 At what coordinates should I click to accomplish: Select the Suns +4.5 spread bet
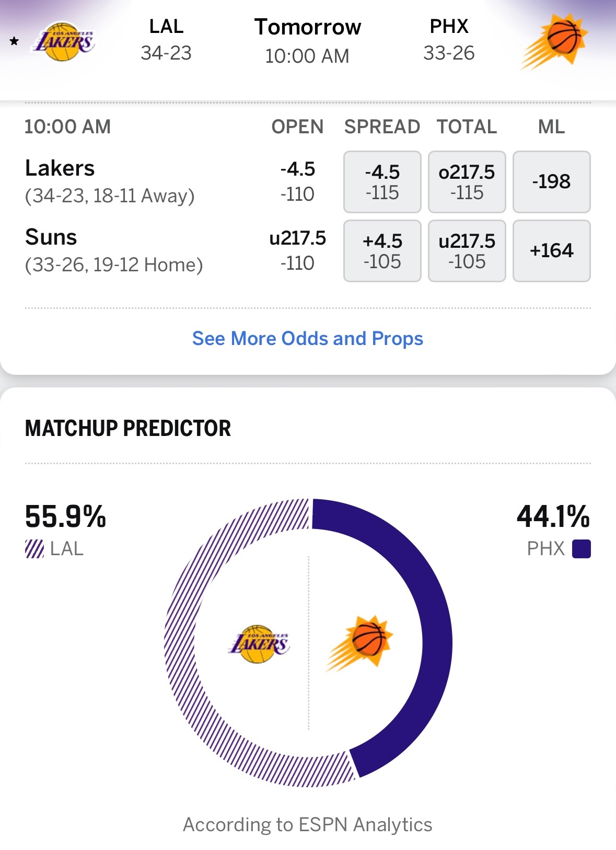[x=382, y=251]
